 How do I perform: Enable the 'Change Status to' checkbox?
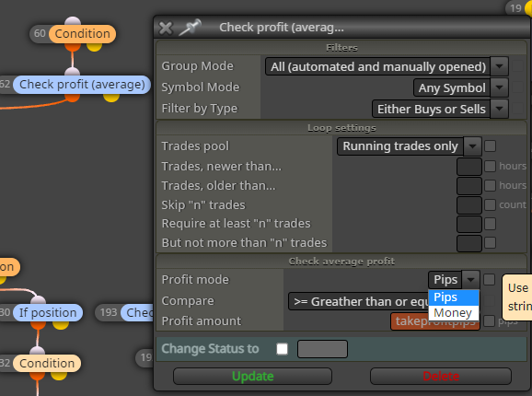(x=282, y=349)
